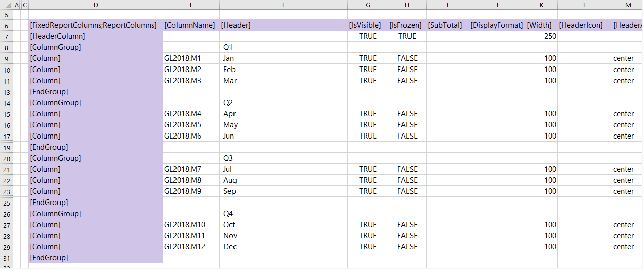The width and height of the screenshot is (644, 270).
Task: Select the [ColumnName] header cell
Action: click(190, 25)
